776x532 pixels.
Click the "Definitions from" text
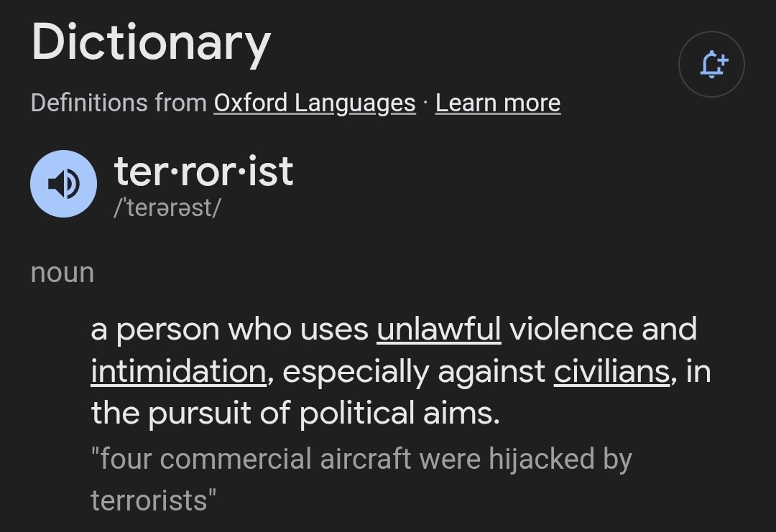[x=119, y=103]
